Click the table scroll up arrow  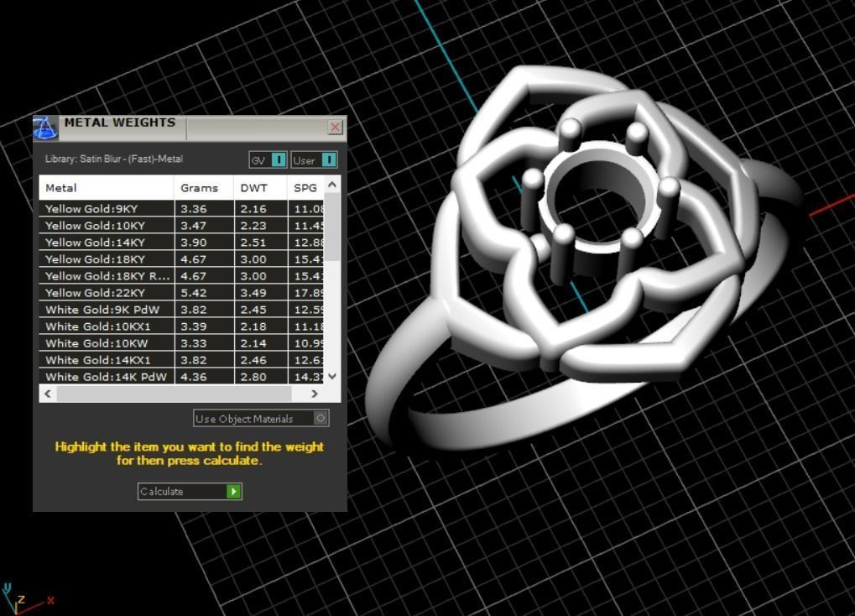pos(332,185)
